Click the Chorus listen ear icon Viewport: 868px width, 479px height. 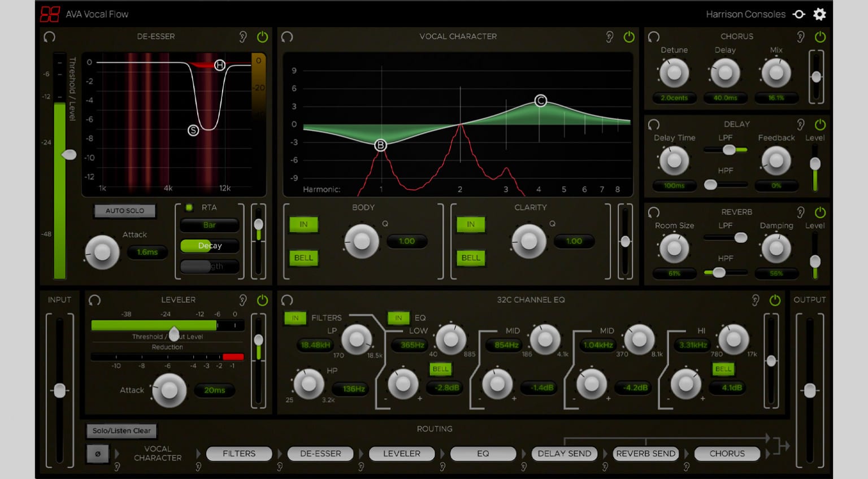click(x=801, y=37)
